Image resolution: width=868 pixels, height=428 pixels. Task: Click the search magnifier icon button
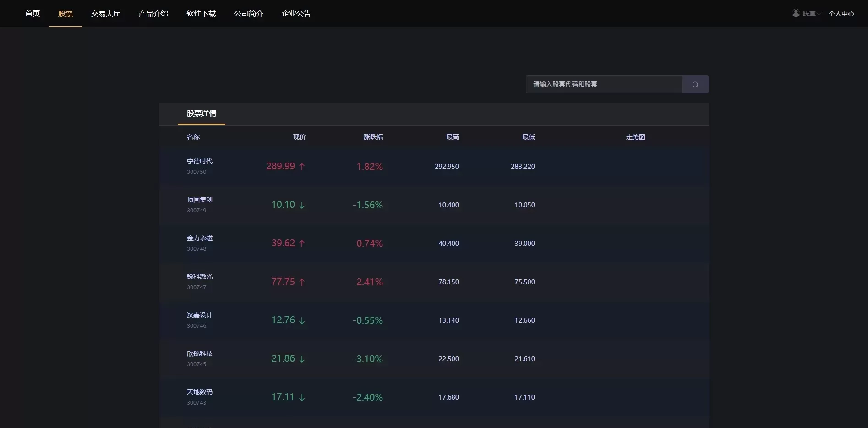(695, 84)
